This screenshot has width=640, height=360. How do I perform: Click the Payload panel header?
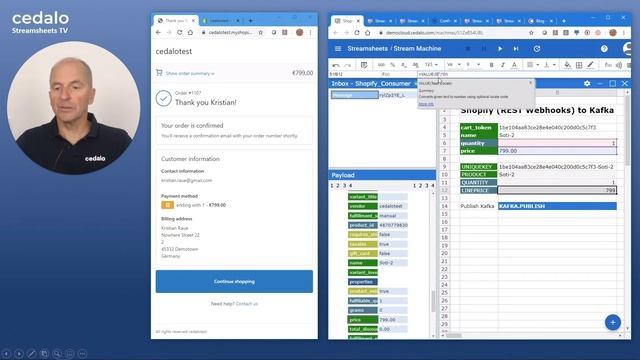coord(382,175)
